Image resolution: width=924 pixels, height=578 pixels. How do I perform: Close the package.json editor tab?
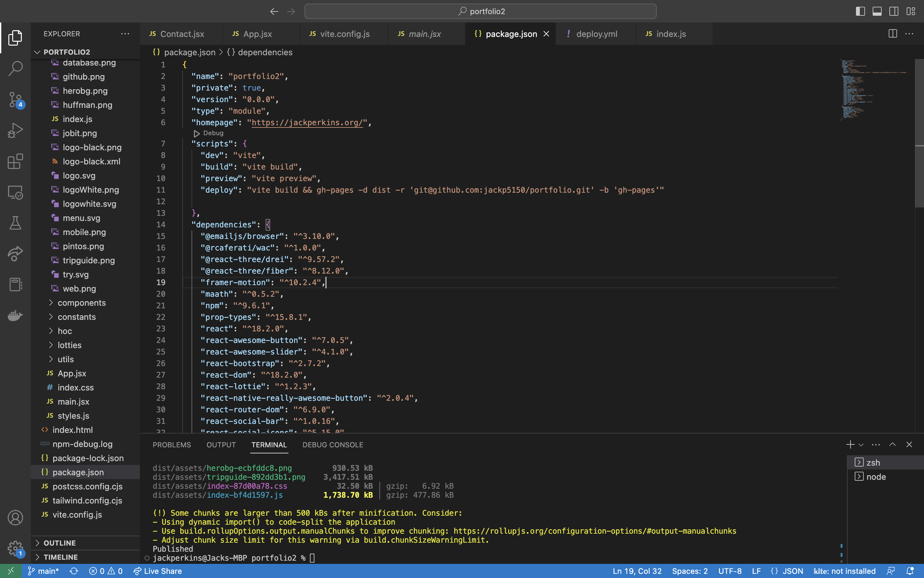(546, 34)
